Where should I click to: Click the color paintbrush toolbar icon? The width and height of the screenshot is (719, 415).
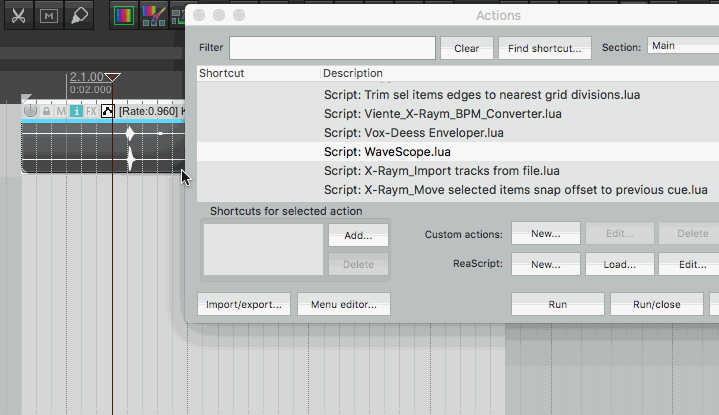(x=153, y=15)
